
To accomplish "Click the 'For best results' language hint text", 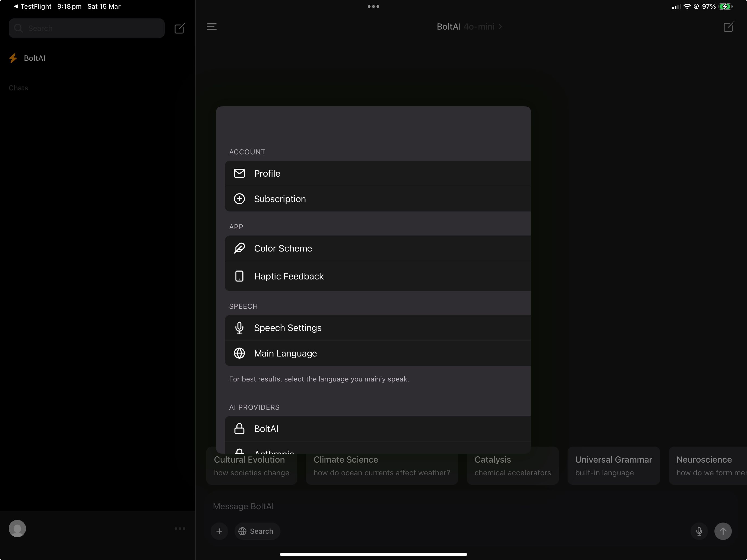I will click(319, 379).
